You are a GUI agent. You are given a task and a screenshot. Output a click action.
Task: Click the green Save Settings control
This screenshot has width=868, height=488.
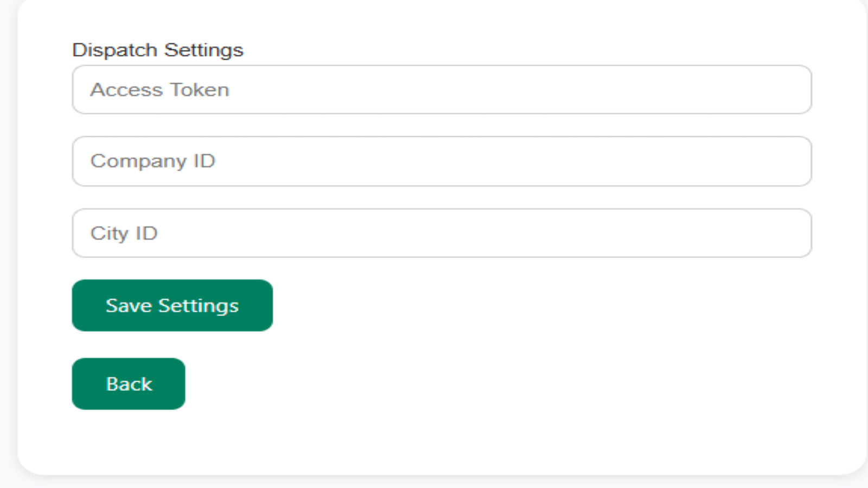172,305
